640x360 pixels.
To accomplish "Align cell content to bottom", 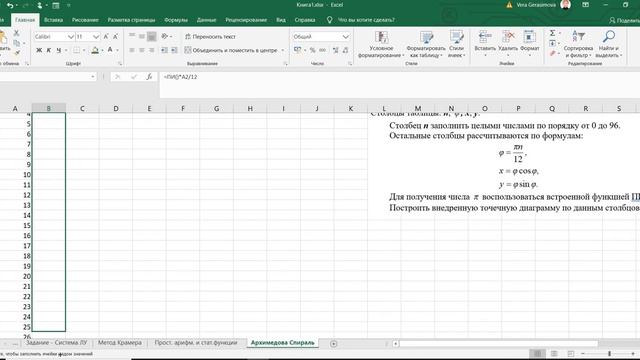I will click(x=151, y=37).
